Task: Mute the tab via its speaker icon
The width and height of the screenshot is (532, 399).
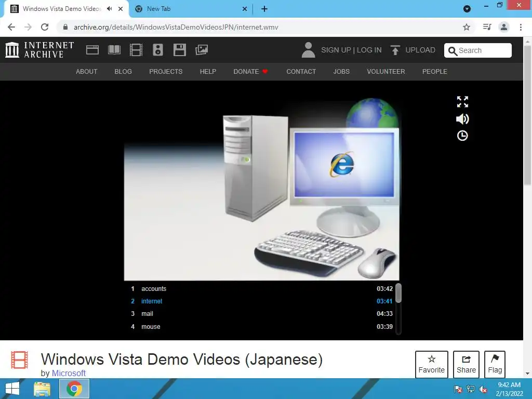Action: (x=109, y=9)
